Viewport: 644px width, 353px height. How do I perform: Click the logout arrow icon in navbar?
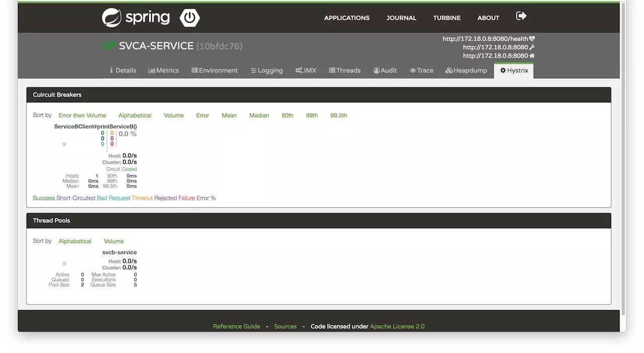521,16
